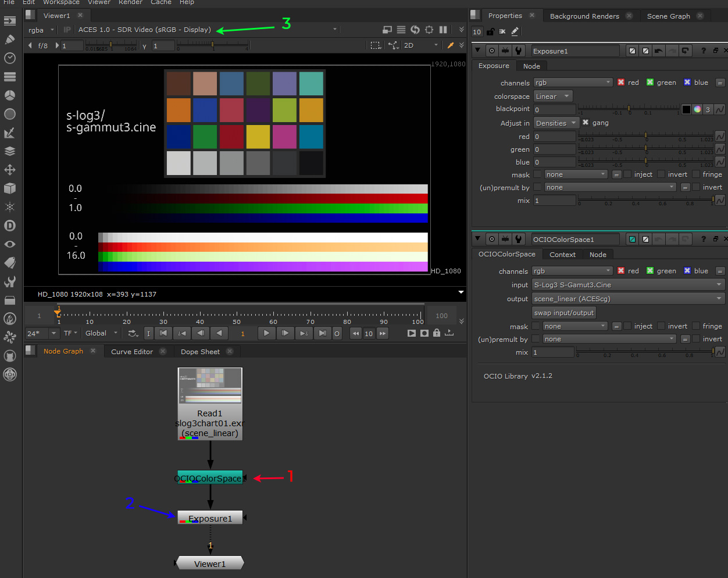Click the Exposure1 panel wrench icon
The width and height of the screenshot is (728, 578).
[x=519, y=51]
